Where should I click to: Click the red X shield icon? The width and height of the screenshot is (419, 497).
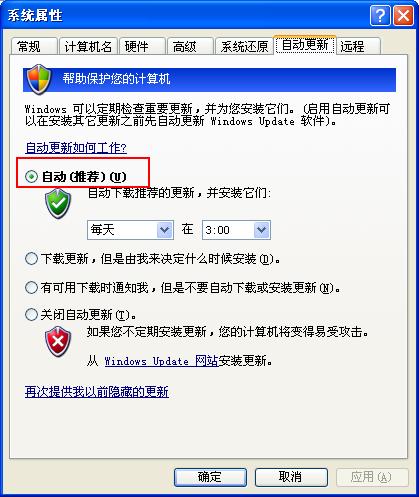pos(58,341)
